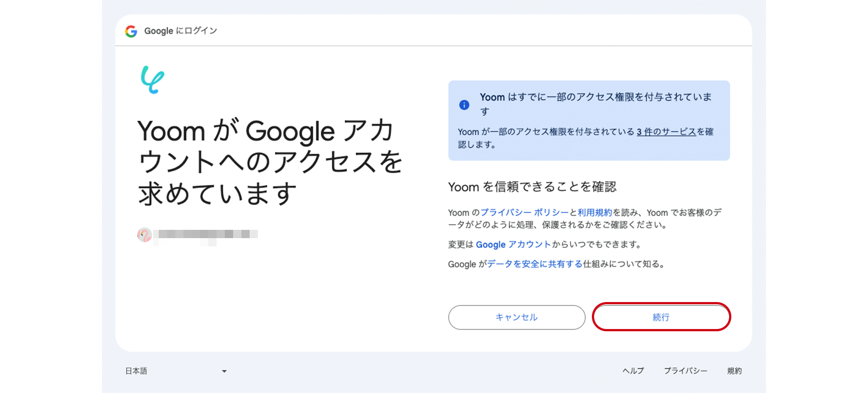Click the "Google にログイン" header title

(181, 31)
